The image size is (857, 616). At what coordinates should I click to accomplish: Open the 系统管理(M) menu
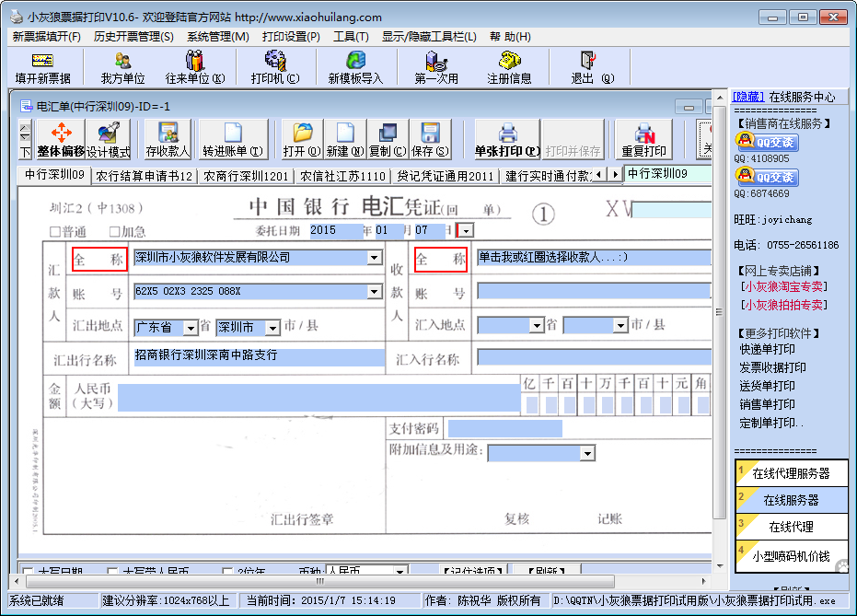217,37
